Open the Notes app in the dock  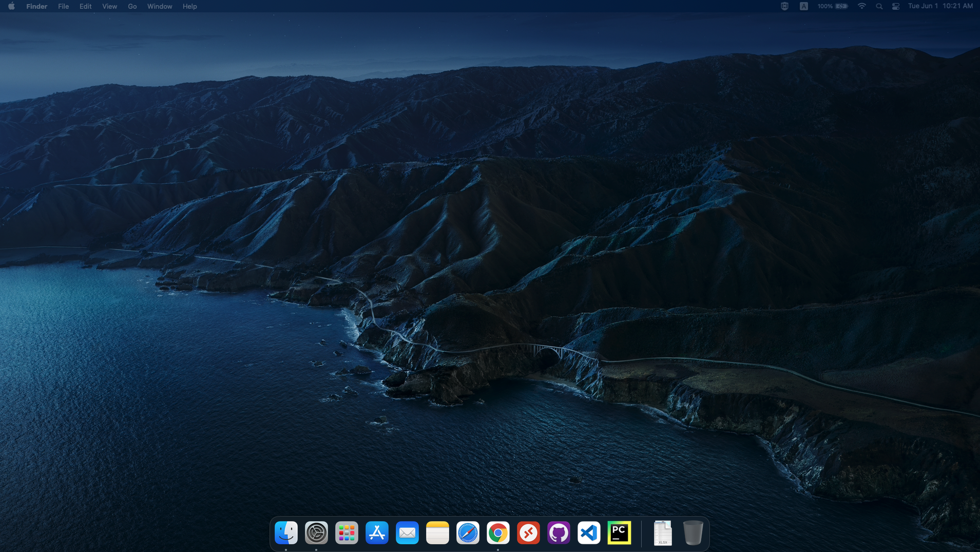click(x=437, y=532)
